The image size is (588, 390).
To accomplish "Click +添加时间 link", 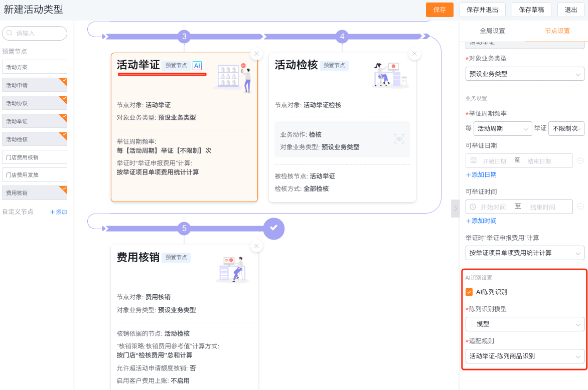I will [481, 221].
